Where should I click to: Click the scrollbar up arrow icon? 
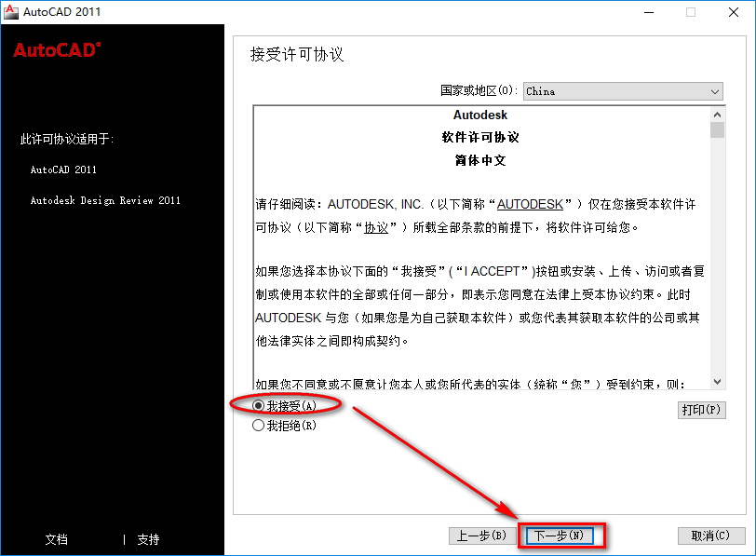coord(717,114)
